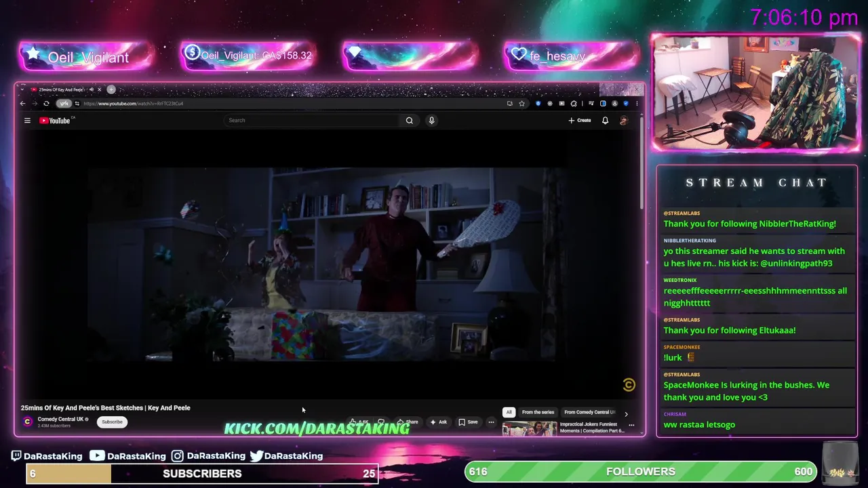This screenshot has height=488, width=868.
Task: Open the blue checkmark shield icon
Action: point(626,104)
